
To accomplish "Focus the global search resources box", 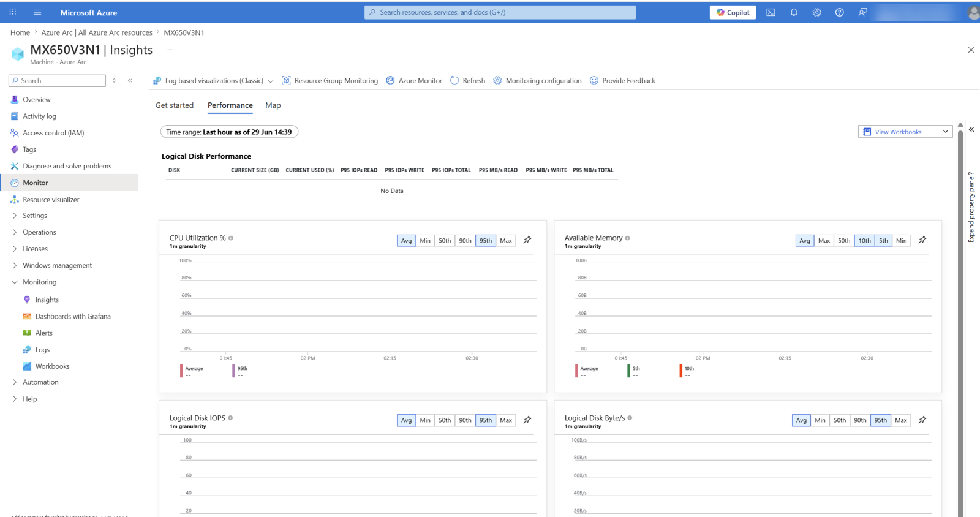I will click(x=500, y=12).
